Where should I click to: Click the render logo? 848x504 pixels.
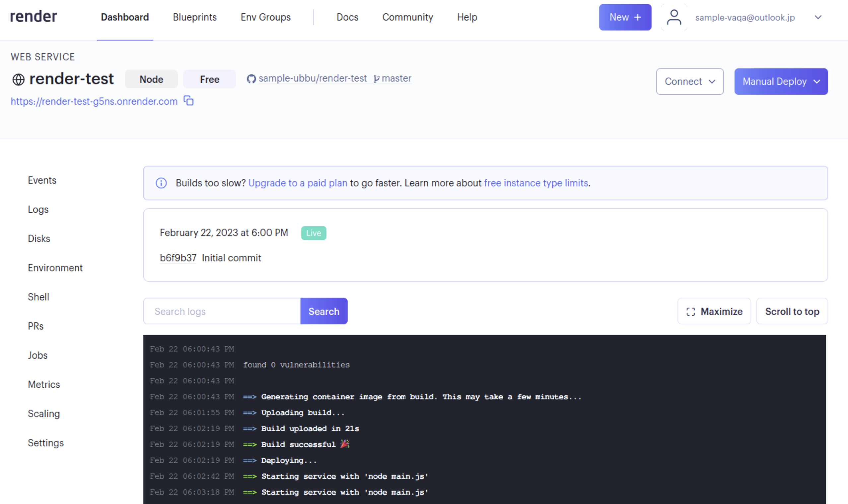coord(33,17)
